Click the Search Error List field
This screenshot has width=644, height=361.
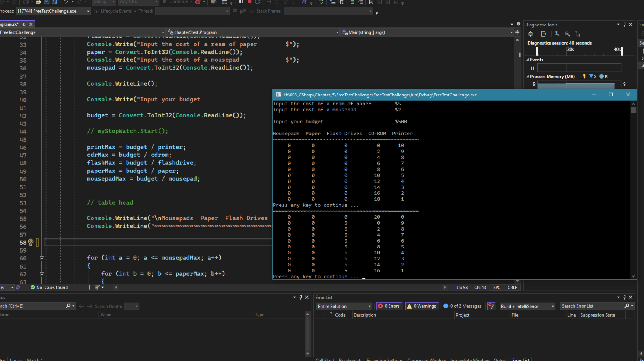click(592, 306)
